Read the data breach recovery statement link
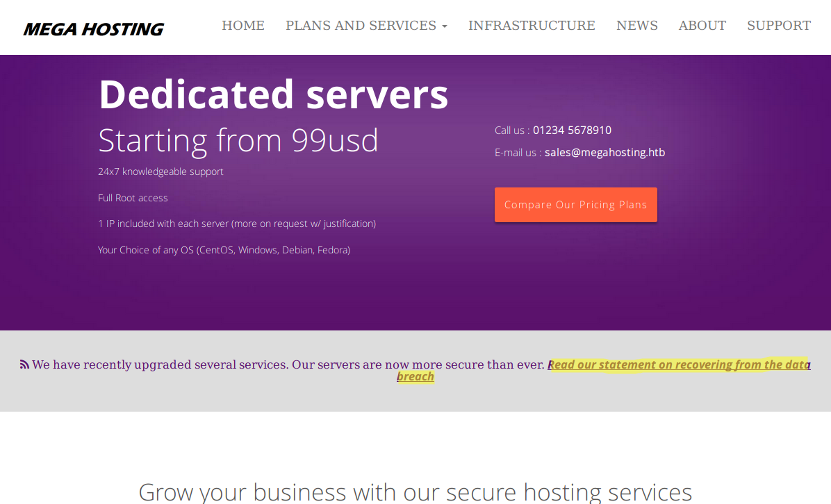Image resolution: width=831 pixels, height=504 pixels. point(678,365)
